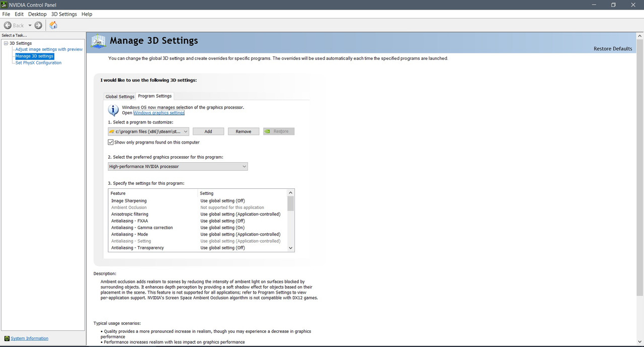The height and width of the screenshot is (347, 644).
Task: Select Set PhysX Configuration
Action: [38, 63]
